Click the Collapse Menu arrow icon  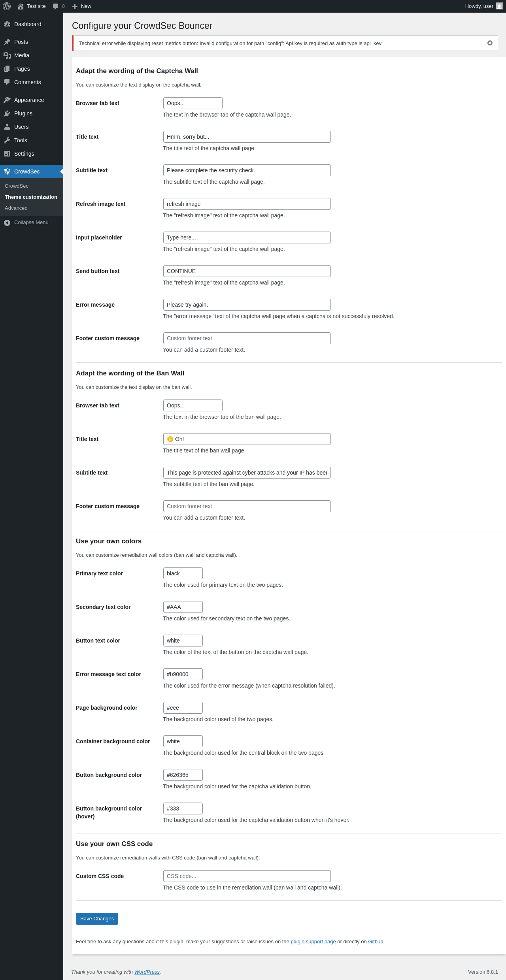(x=7, y=222)
